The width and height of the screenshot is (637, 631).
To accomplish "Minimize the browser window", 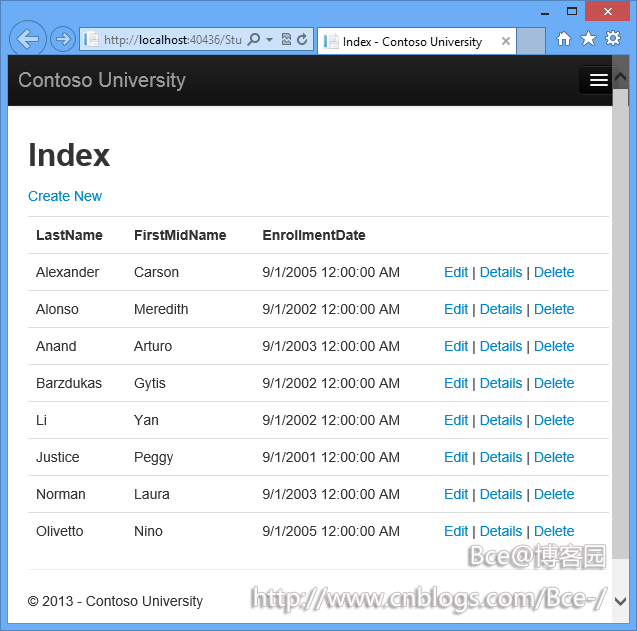I will 545,12.
